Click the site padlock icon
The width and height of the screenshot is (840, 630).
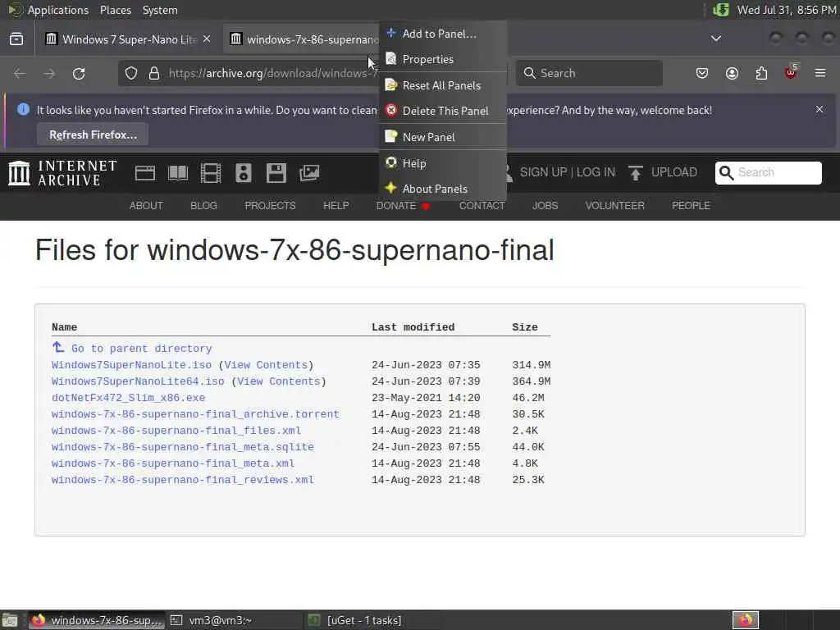[x=154, y=73]
